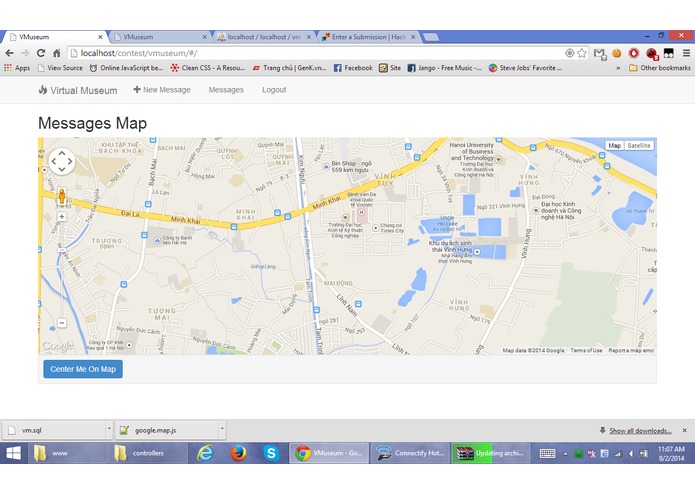Click the Virtual Museum brand link

click(78, 90)
